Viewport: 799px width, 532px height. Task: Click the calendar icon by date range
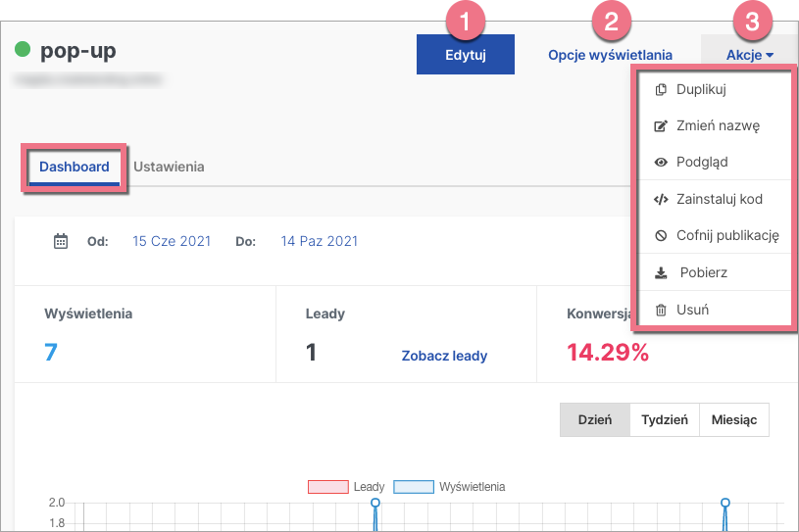coord(61,241)
